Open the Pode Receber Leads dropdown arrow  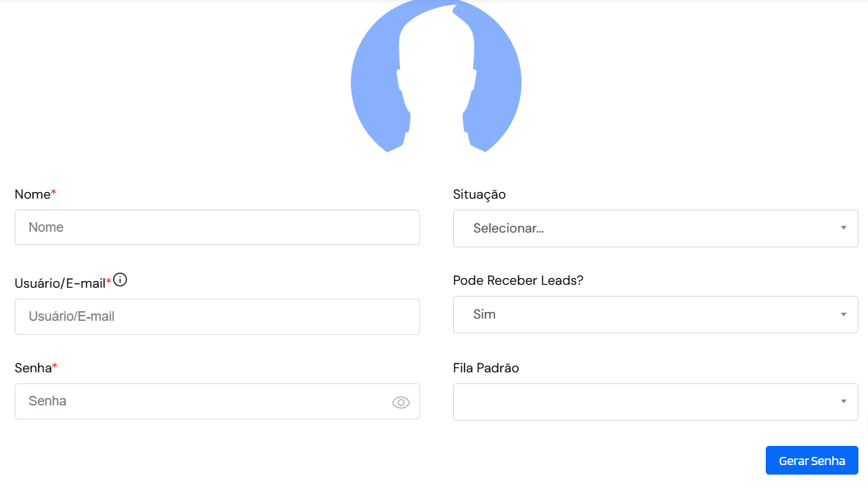pos(843,314)
